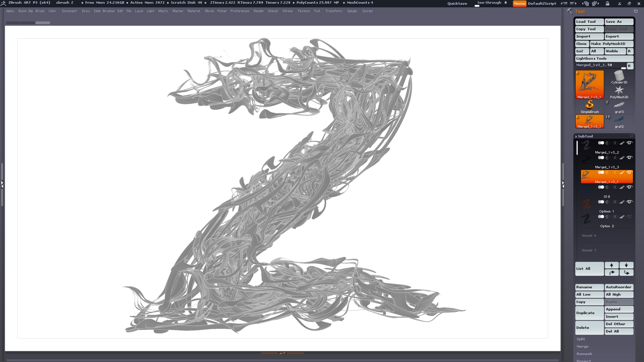The height and width of the screenshot is (362, 644).
Task: Toggle polypaint brush on Merged_1v3_2 subtool
Action: 622,143
